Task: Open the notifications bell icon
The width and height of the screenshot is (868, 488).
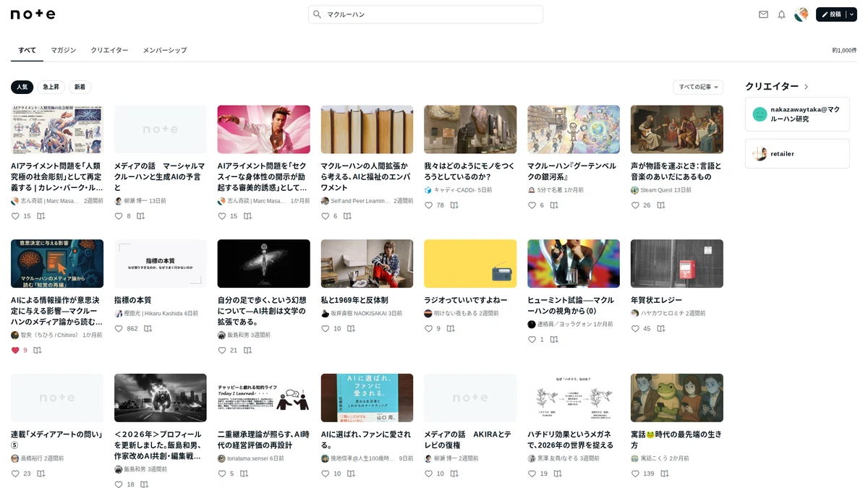Action: 781,14
